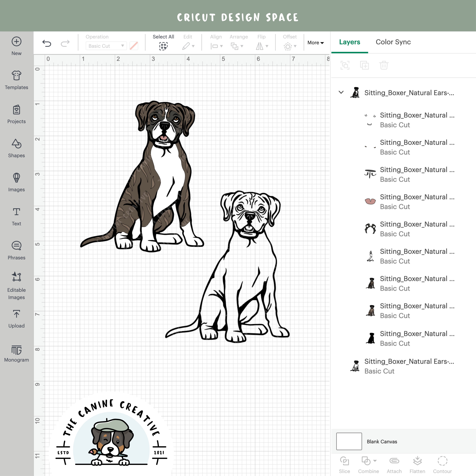Switch to the Layers tab
The image size is (476, 476).
pos(350,42)
